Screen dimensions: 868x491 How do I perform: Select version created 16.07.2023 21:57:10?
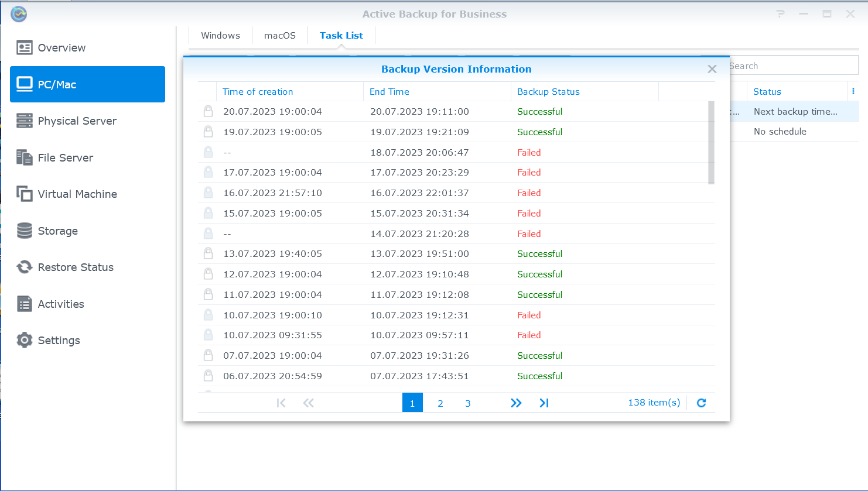456,193
